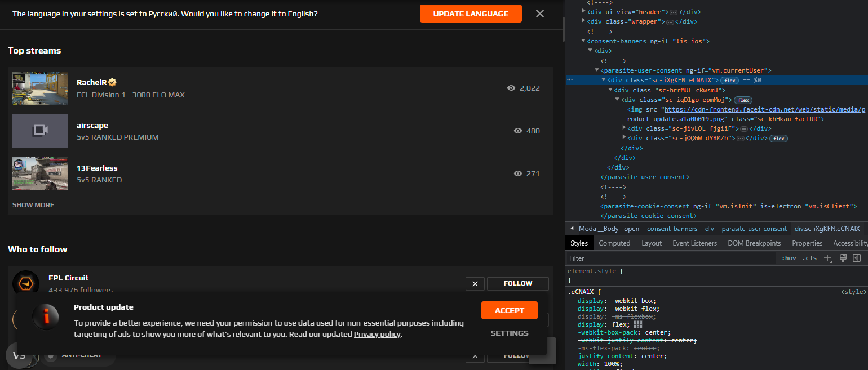Open the three-dots actions for selected node

point(570,80)
